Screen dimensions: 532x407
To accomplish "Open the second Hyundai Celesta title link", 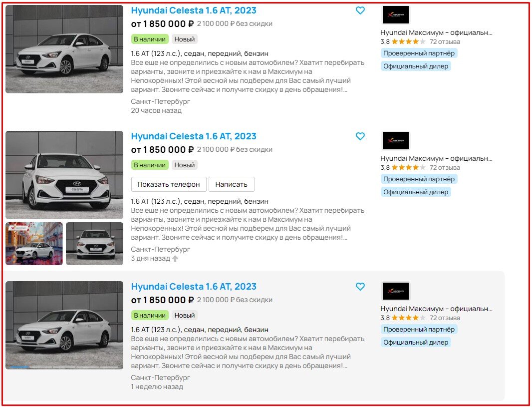I will point(194,136).
